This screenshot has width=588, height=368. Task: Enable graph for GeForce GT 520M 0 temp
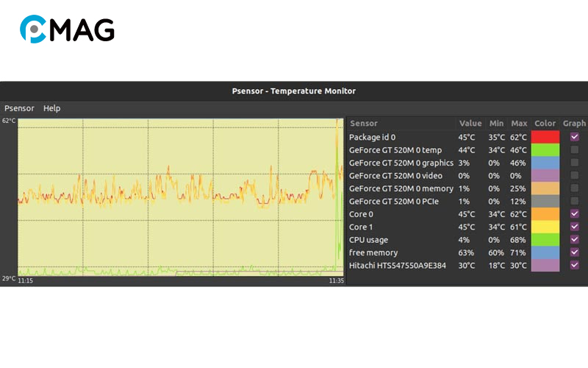tap(574, 150)
